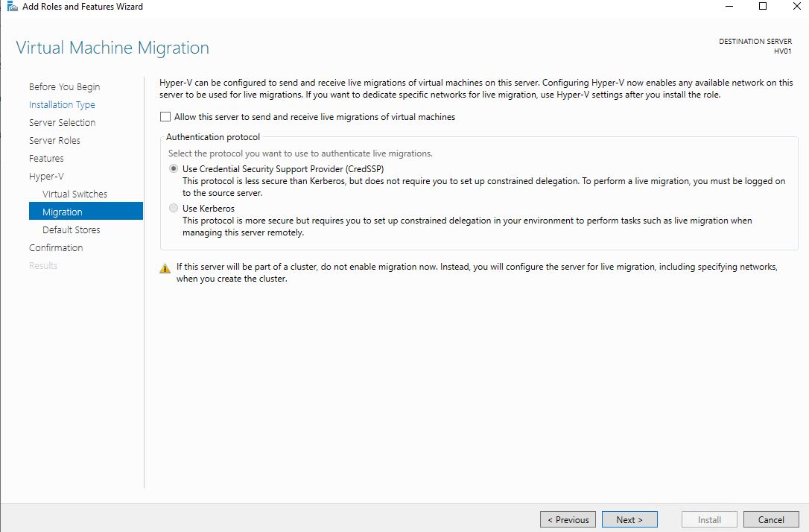Select the Hyper-V step in the sidebar
This screenshot has height=532, width=809.
[46, 176]
